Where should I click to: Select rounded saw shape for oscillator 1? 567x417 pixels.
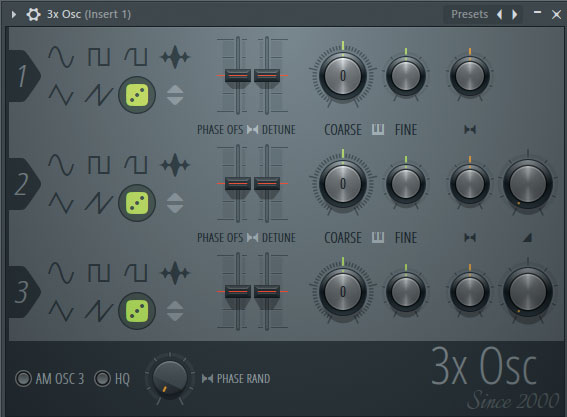pos(136,57)
